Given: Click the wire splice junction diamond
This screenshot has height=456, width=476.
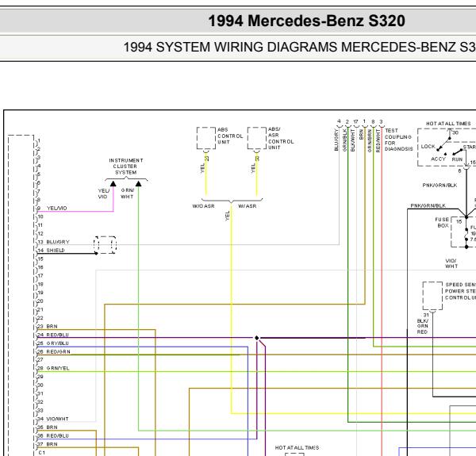Looking at the screenshot, I should point(257,338).
